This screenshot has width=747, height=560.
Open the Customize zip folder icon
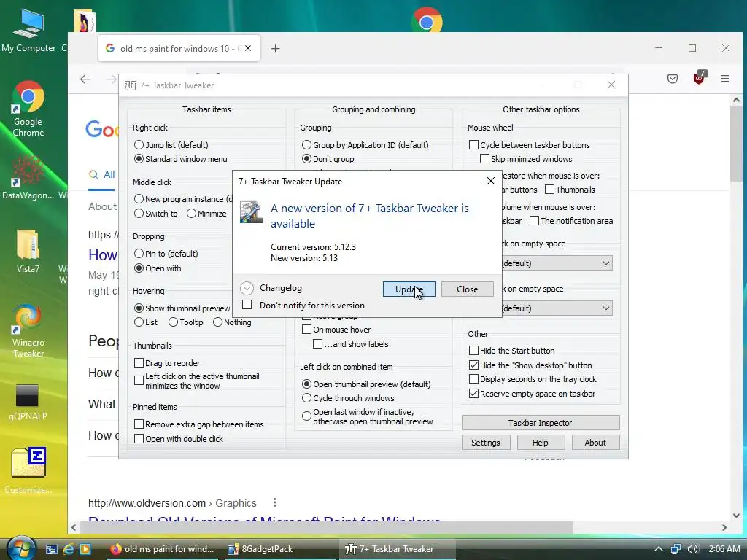[28, 470]
